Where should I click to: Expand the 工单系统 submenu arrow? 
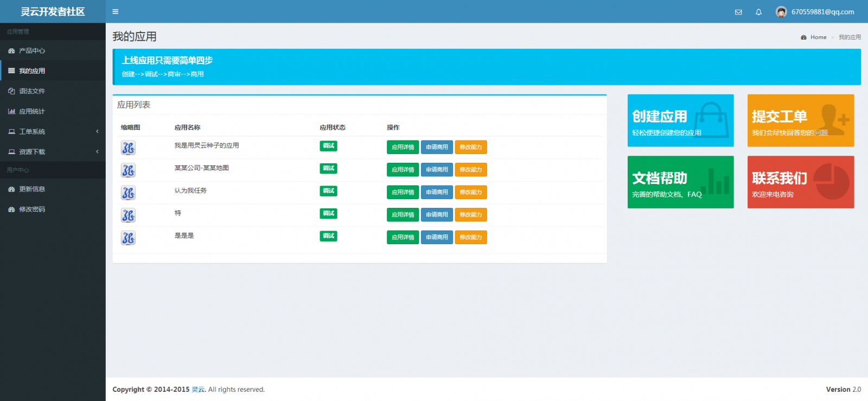click(97, 131)
